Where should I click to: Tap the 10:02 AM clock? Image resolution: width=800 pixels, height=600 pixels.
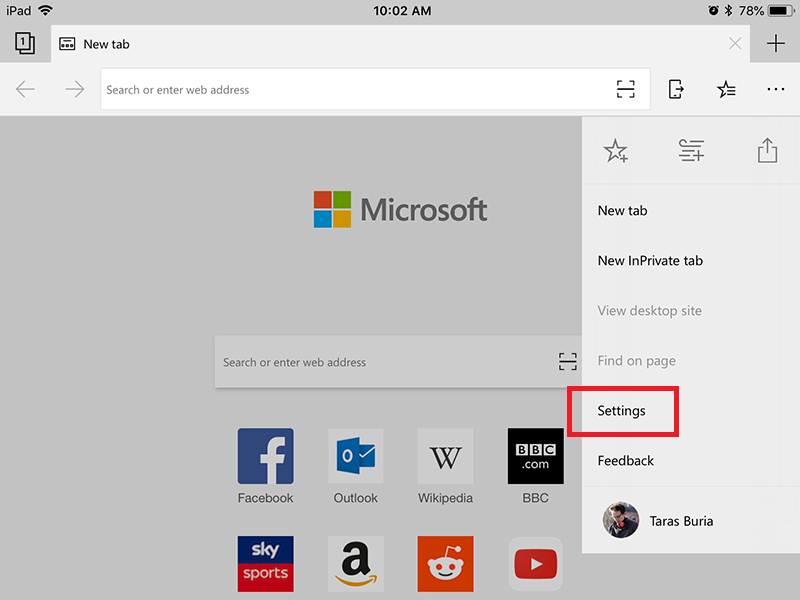point(402,11)
